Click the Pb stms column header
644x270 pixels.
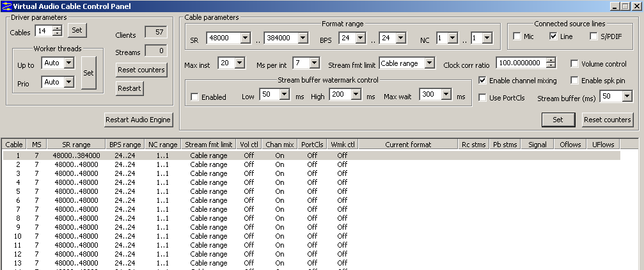(x=505, y=144)
